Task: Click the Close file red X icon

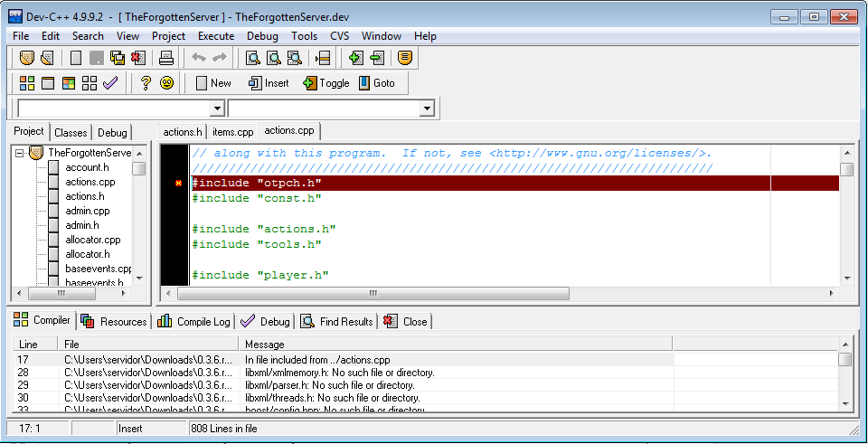Action: [137, 58]
